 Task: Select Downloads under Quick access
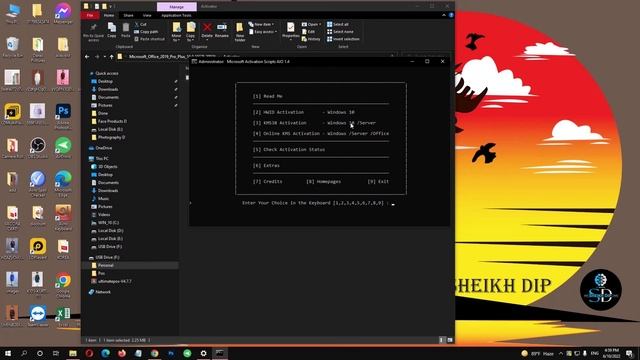click(108, 89)
